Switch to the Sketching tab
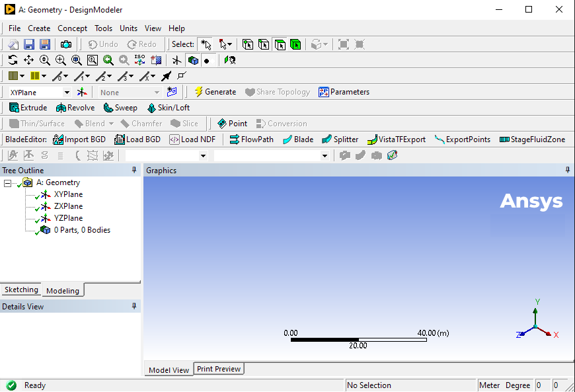The height and width of the screenshot is (392, 575). [x=21, y=290]
